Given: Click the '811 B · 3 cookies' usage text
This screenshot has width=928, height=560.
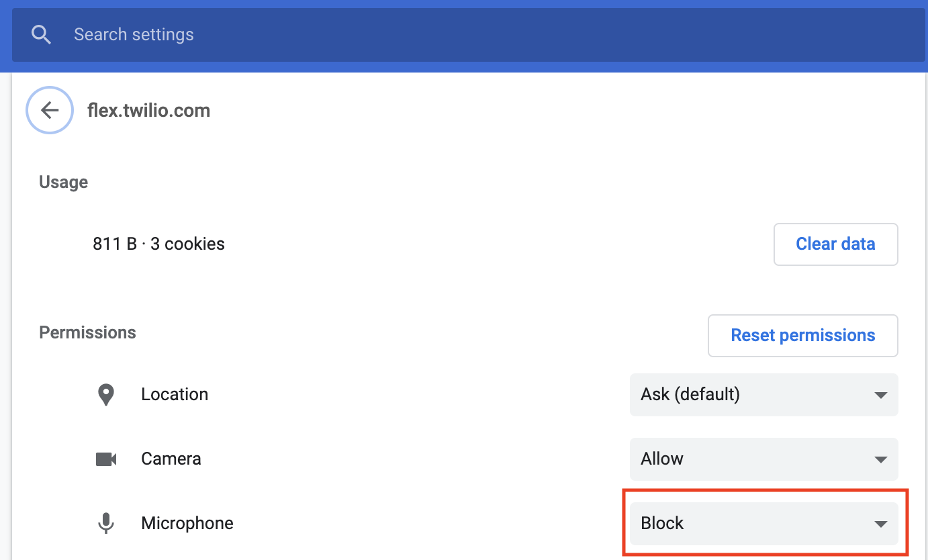Looking at the screenshot, I should click(x=159, y=244).
